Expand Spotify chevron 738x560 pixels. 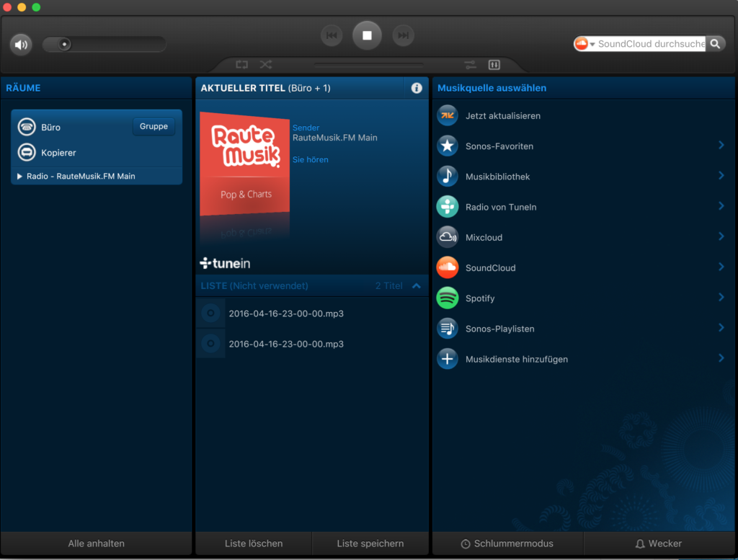click(721, 297)
